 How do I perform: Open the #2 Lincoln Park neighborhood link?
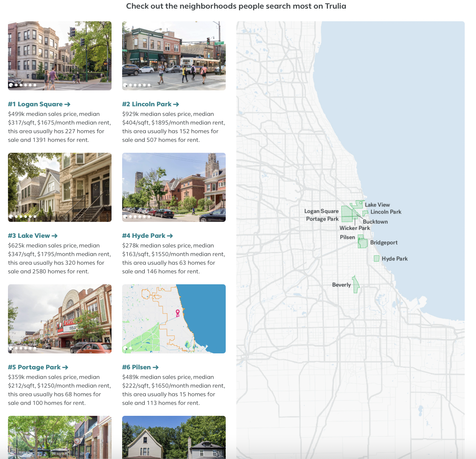pos(151,104)
